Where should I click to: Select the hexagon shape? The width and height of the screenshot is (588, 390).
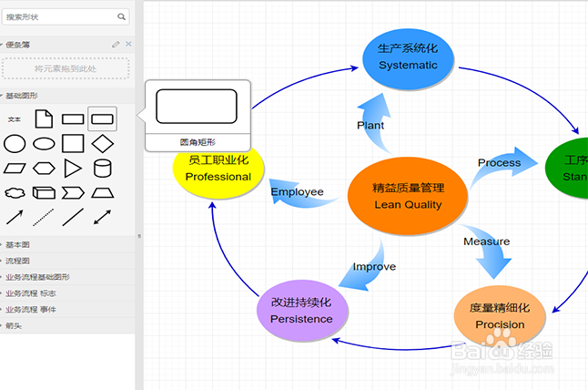pyautogui.click(x=44, y=169)
